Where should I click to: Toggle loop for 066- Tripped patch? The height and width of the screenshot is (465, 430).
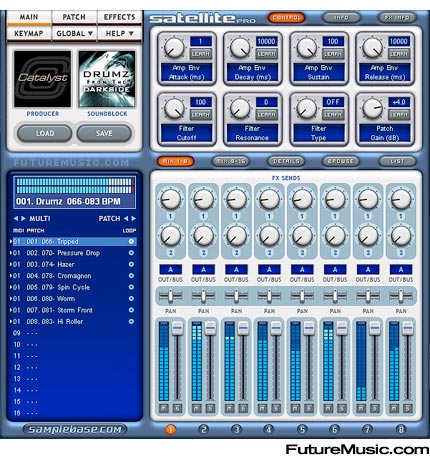click(x=131, y=241)
